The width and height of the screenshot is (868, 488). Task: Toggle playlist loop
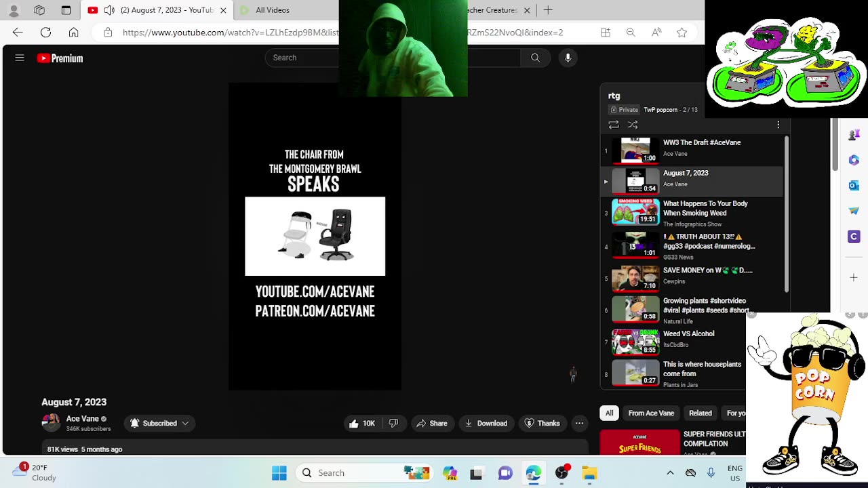614,125
